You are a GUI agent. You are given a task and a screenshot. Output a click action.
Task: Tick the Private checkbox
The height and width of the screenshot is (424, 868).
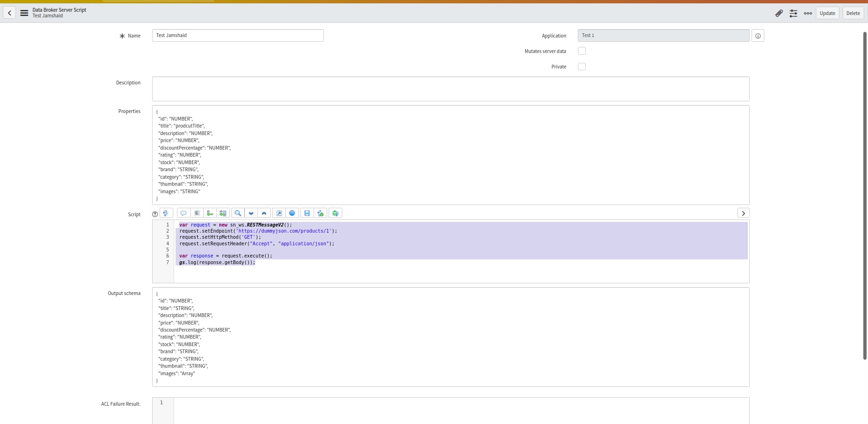coord(582,67)
